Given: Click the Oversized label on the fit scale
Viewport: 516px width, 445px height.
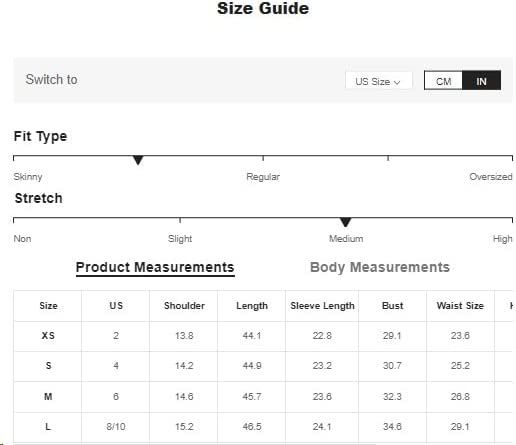Looking at the screenshot, I should [x=491, y=177].
